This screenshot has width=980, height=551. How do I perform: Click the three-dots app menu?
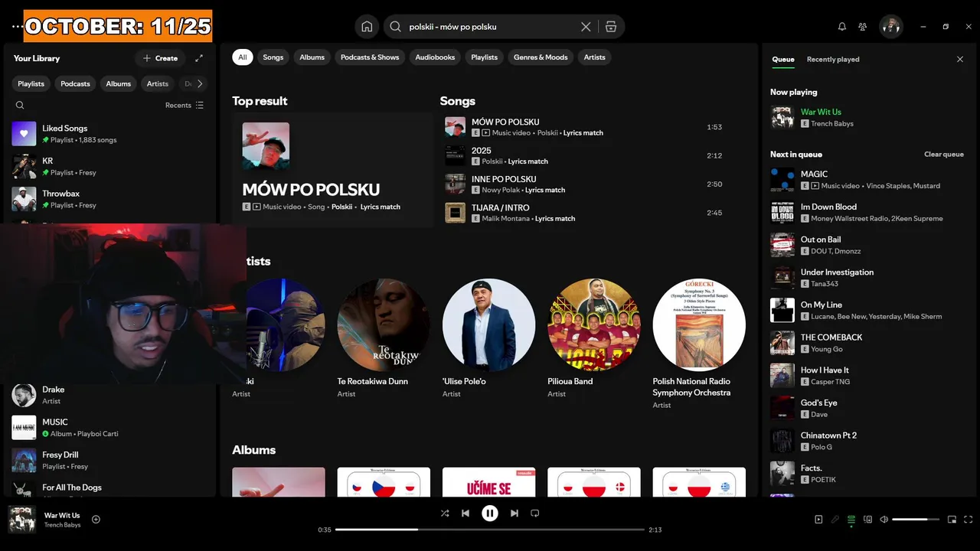coord(17,27)
